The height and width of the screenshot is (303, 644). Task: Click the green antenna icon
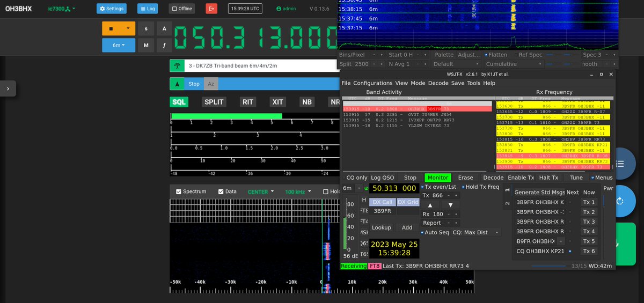[177, 65]
